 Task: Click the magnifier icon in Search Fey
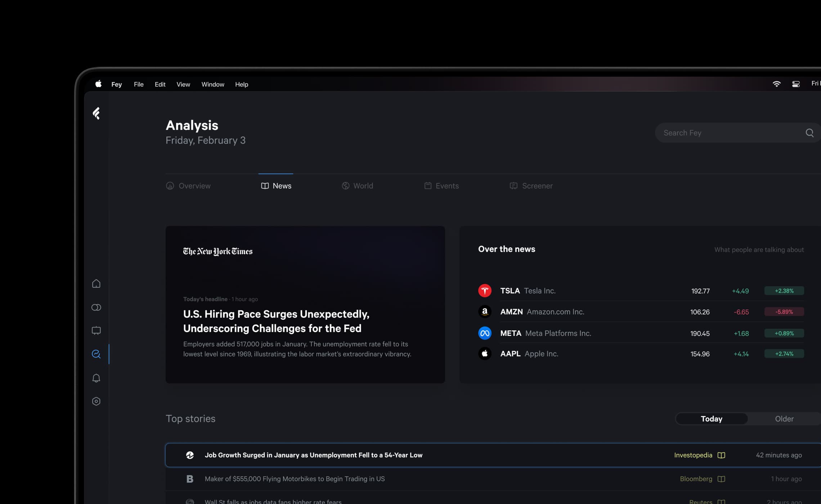tap(809, 133)
